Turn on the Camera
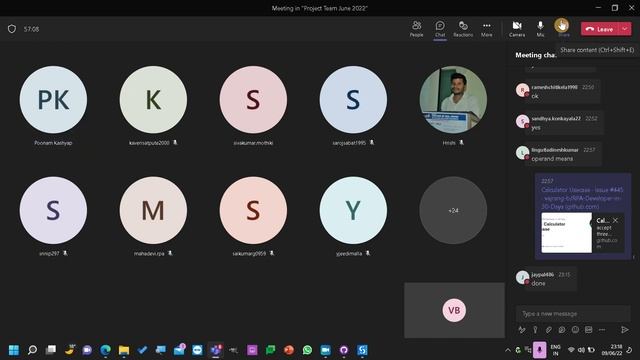Image resolution: width=640 pixels, height=360 pixels. click(517, 29)
